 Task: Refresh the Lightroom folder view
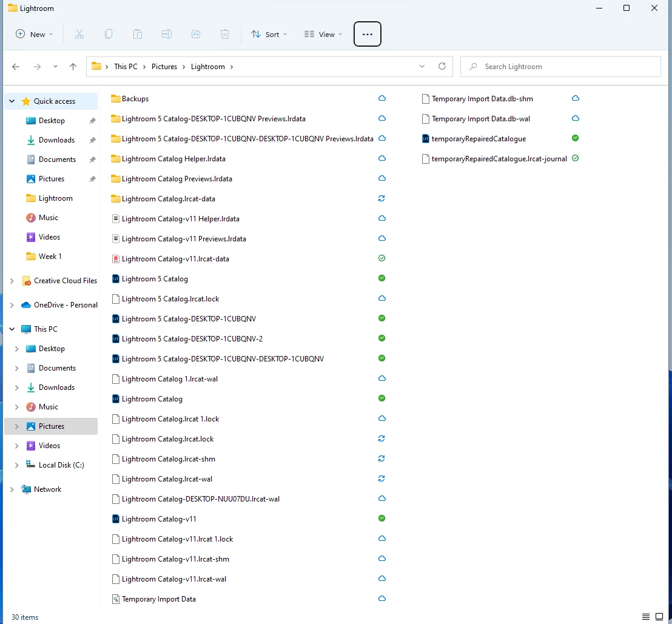(x=442, y=67)
